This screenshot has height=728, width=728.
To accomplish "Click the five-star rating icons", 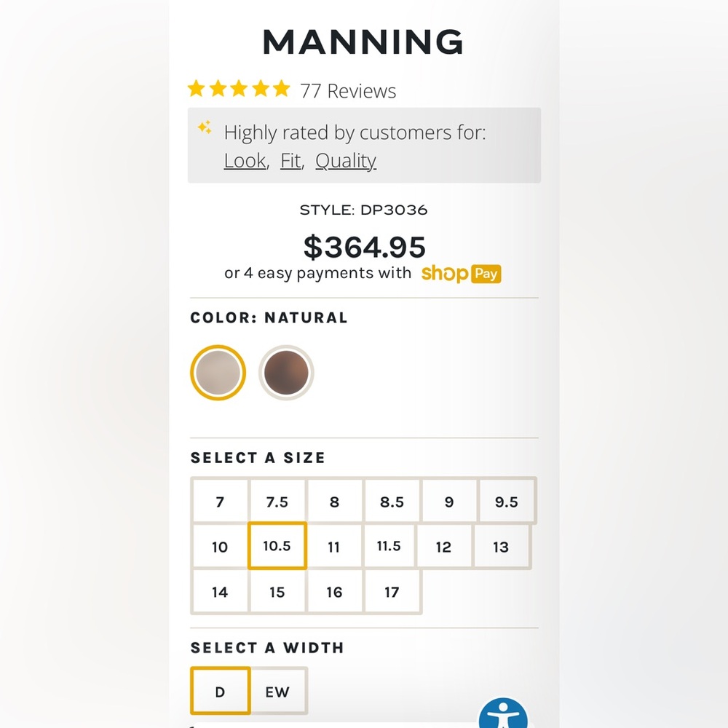I will (239, 90).
